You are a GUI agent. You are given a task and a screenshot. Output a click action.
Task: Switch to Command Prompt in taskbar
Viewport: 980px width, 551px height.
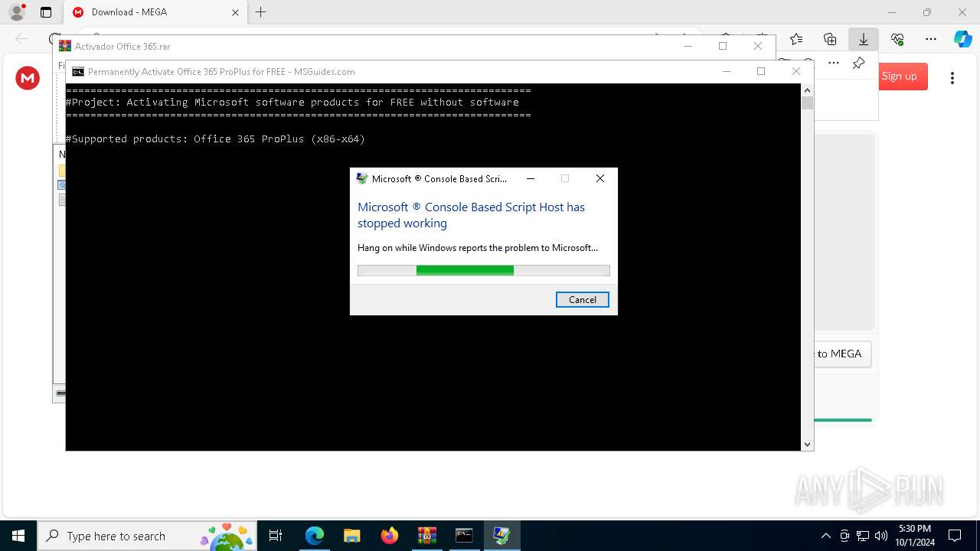click(464, 536)
